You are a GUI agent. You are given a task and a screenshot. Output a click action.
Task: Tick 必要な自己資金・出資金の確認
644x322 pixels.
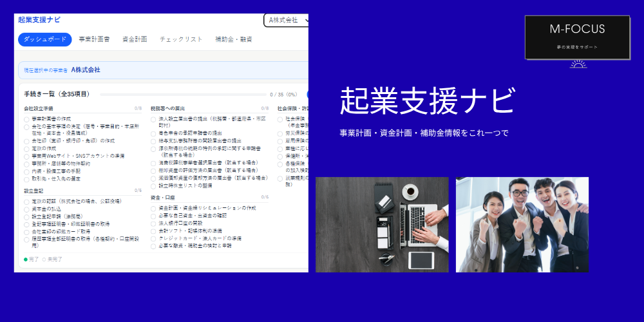tap(153, 216)
